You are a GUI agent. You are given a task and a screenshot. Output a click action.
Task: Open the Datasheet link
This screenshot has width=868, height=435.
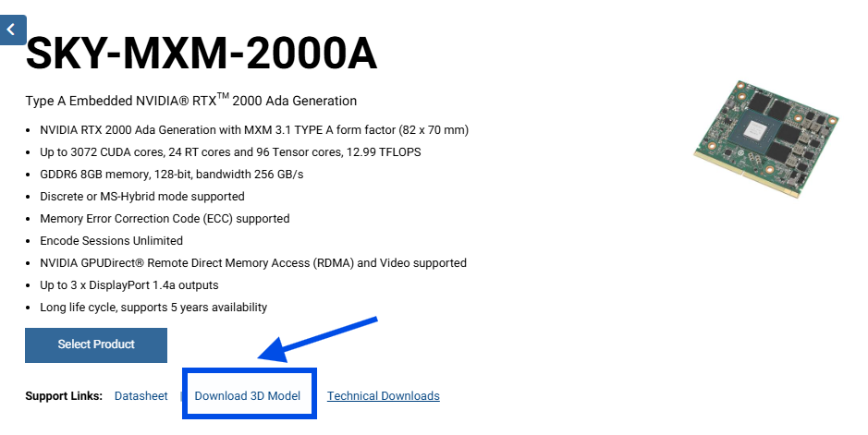(x=141, y=396)
